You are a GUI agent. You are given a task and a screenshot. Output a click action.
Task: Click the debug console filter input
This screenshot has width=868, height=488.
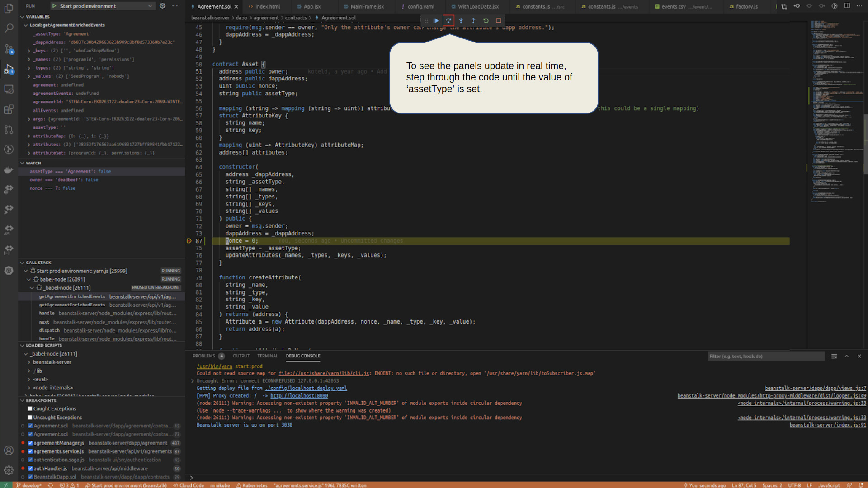click(765, 357)
